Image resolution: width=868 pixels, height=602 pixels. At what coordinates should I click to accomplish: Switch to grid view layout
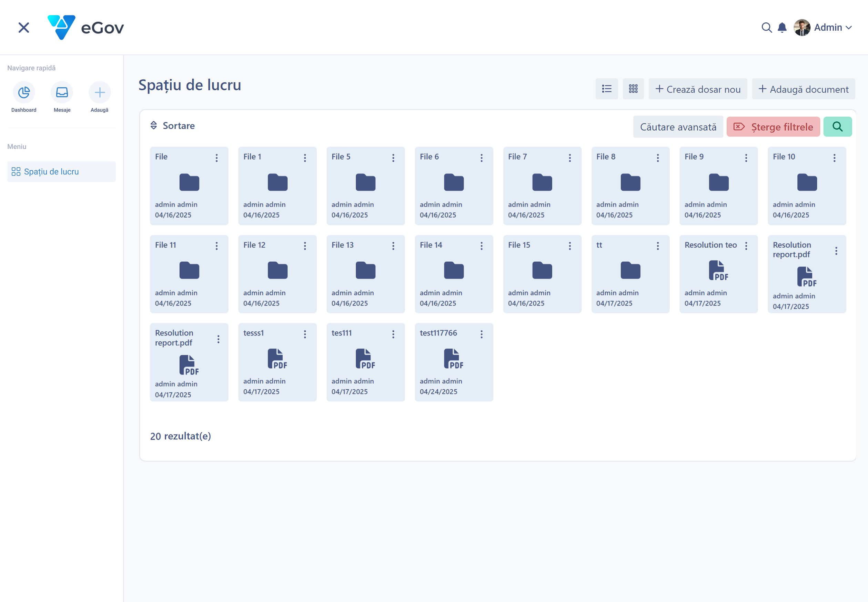click(x=633, y=89)
